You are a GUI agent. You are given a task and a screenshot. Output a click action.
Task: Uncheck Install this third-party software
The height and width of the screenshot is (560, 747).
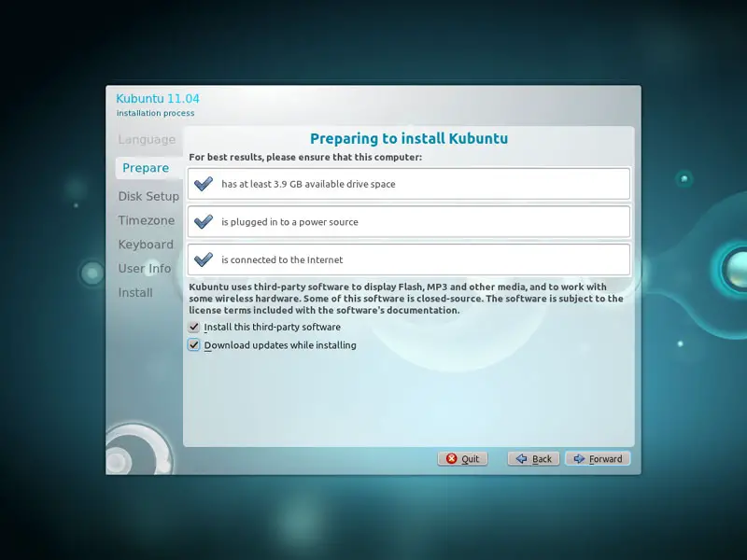(194, 328)
